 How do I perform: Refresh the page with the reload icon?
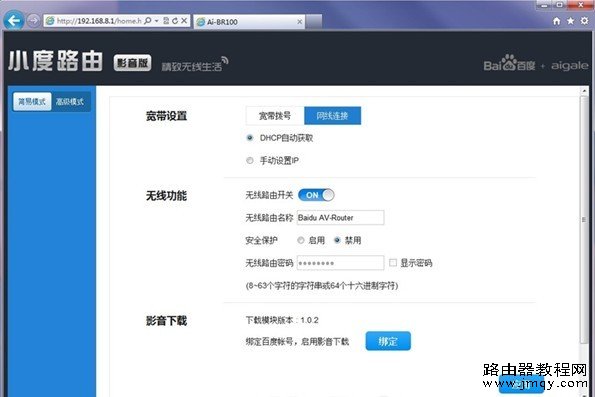(175, 20)
